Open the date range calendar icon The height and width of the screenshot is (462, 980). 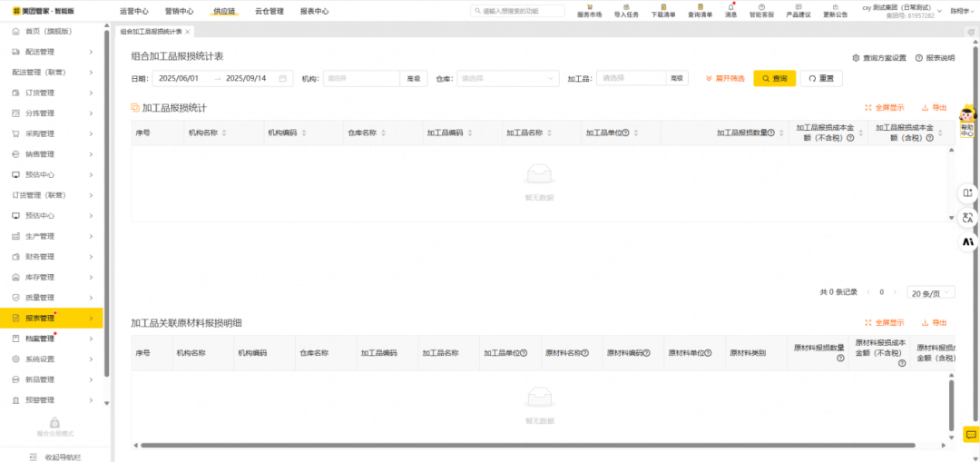coord(283,79)
